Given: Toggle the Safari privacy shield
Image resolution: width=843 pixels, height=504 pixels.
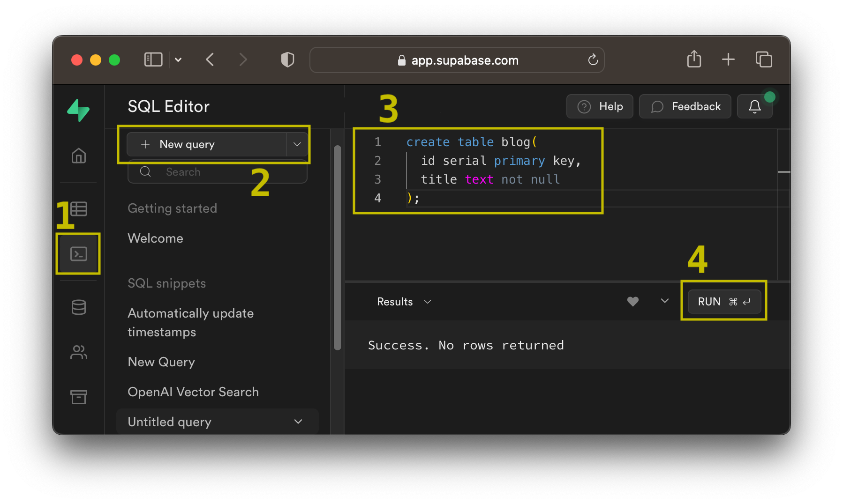Looking at the screenshot, I should point(287,59).
